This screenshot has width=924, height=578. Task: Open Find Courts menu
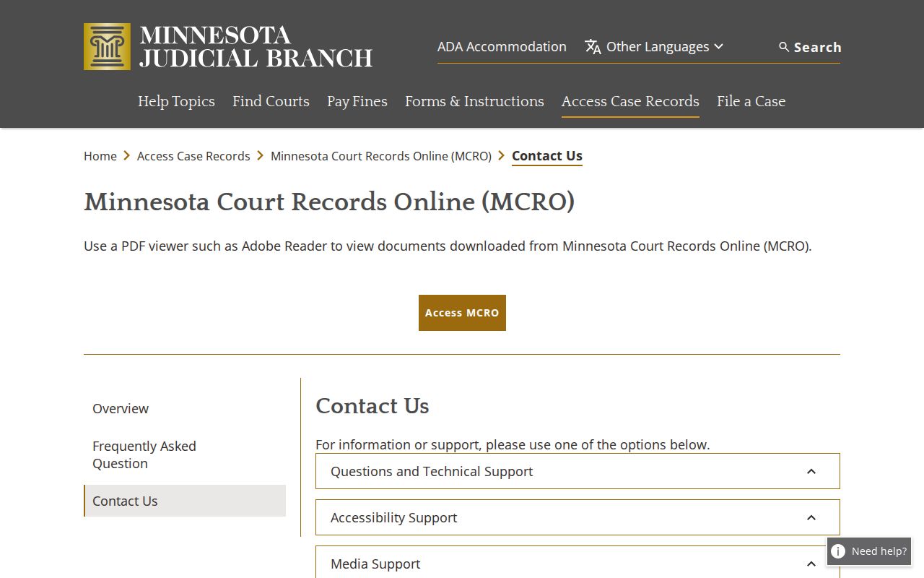[x=271, y=101]
